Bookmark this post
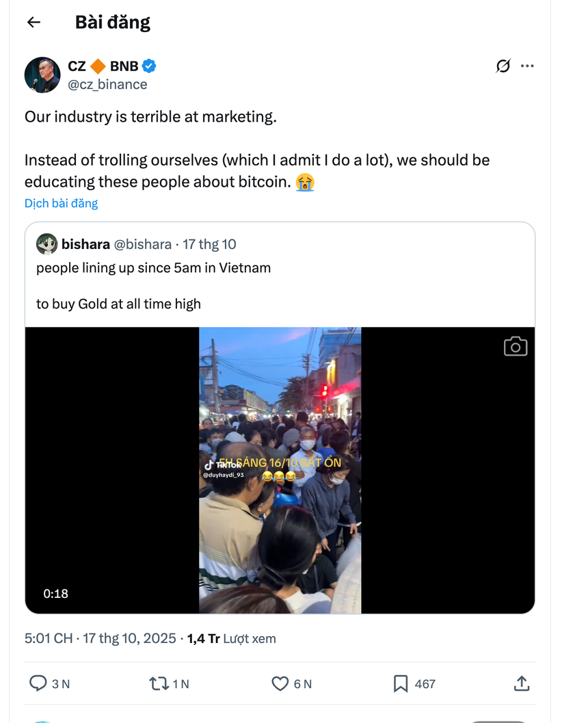This screenshot has width=588, height=723. [401, 683]
